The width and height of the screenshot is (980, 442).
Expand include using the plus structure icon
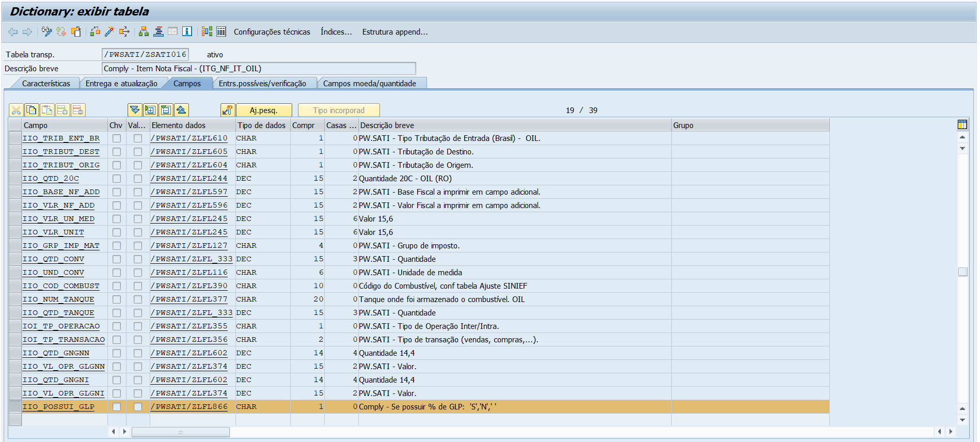click(x=150, y=110)
